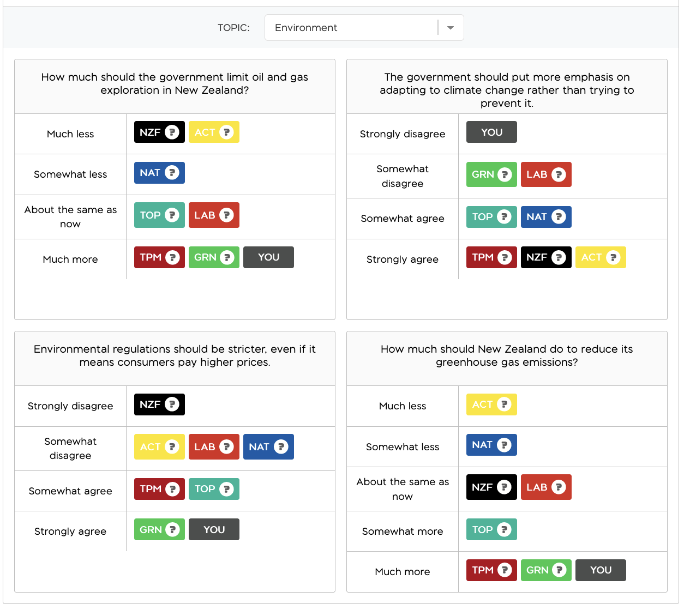696x616 pixels.
Task: Click the greenhouse gas emissions question heading
Action: [507, 355]
